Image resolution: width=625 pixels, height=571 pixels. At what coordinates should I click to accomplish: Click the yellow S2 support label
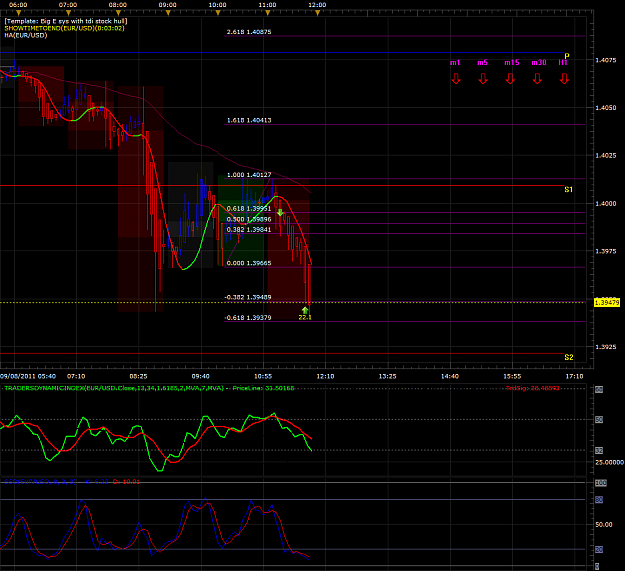[569, 357]
